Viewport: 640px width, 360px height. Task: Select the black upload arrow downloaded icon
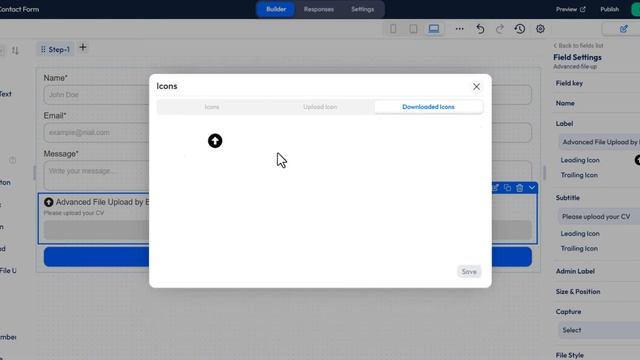point(215,141)
